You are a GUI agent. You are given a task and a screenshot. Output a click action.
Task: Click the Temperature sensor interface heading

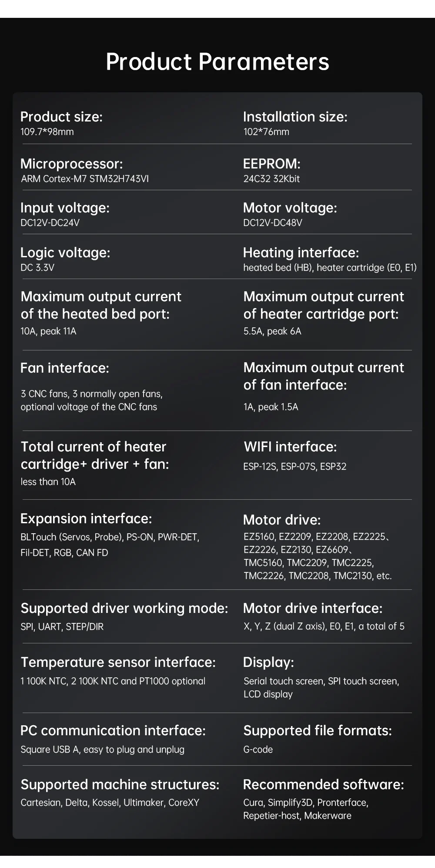click(x=118, y=662)
